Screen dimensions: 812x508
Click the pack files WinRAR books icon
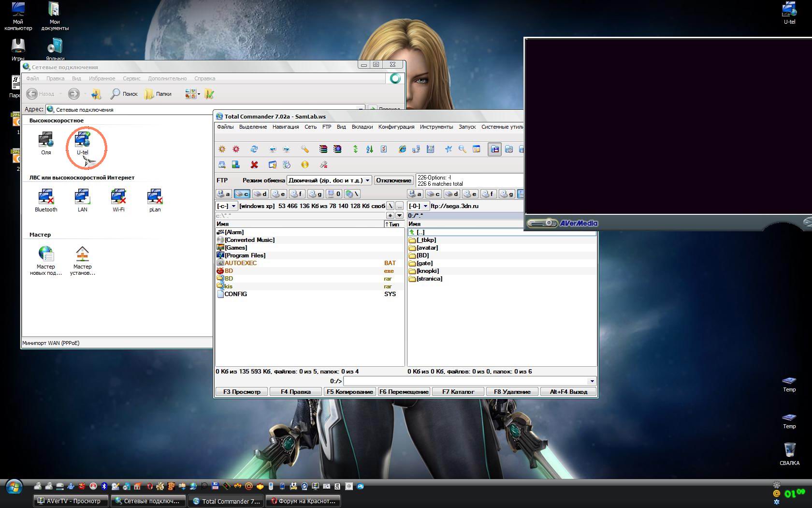[x=323, y=149]
